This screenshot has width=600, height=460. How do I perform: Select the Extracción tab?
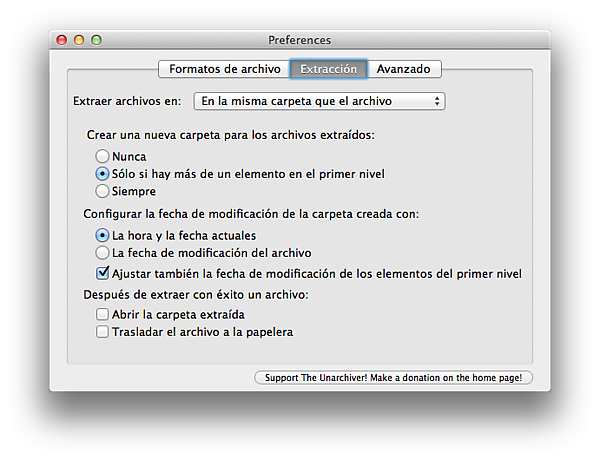pos(328,69)
